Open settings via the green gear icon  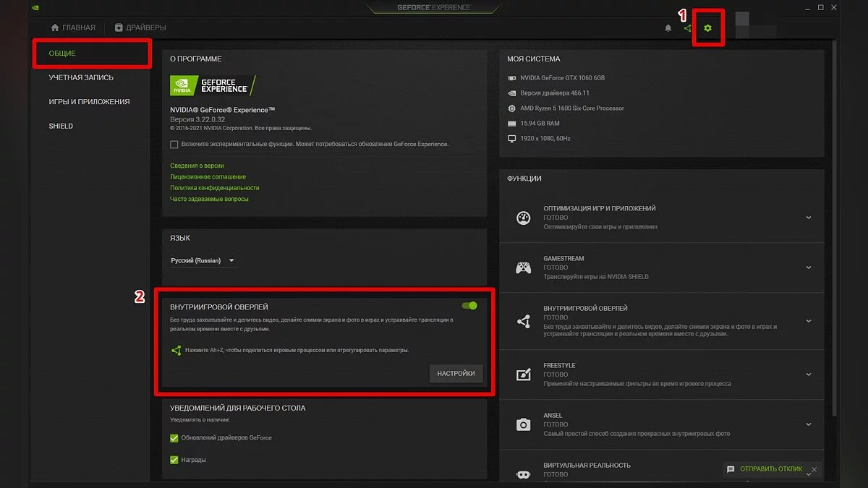[x=707, y=28]
